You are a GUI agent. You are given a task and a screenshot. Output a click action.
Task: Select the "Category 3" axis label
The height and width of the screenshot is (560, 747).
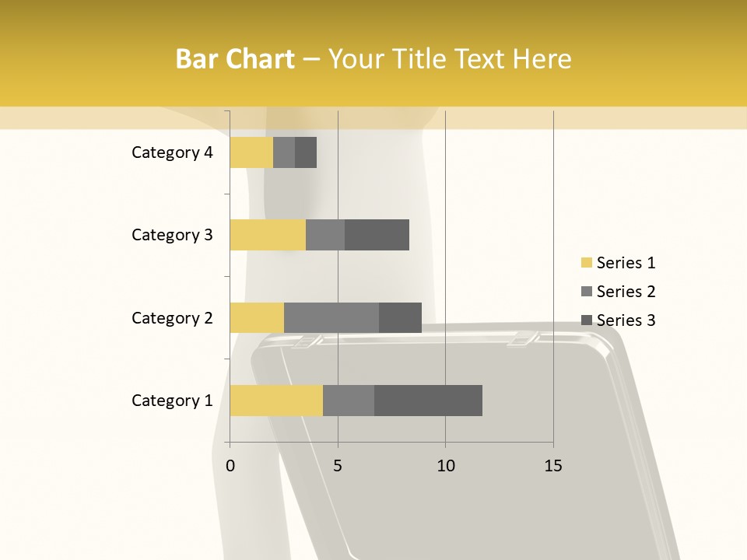tap(172, 235)
